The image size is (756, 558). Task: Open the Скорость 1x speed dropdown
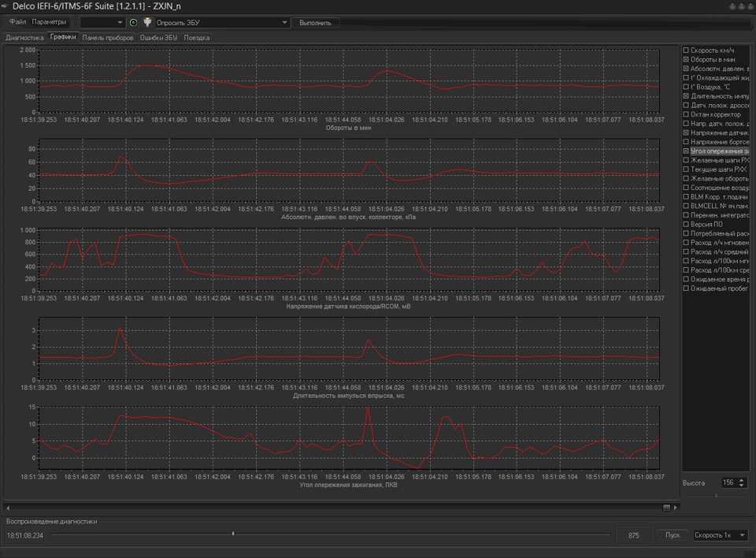click(x=720, y=535)
